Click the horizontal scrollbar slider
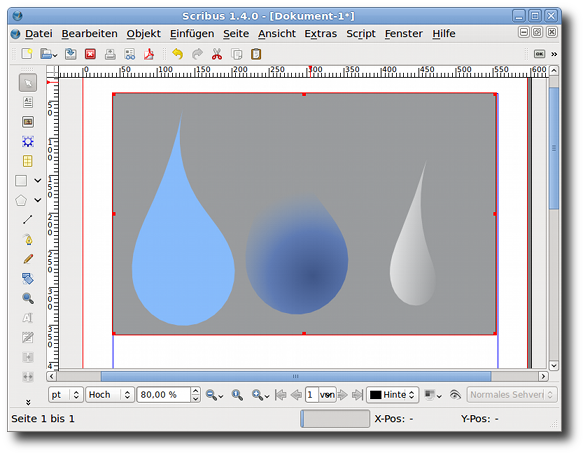This screenshot has width=585, height=455. point(296,376)
